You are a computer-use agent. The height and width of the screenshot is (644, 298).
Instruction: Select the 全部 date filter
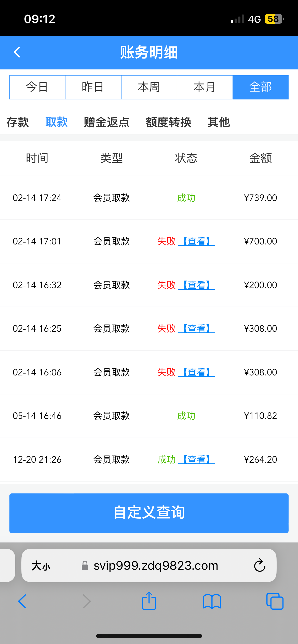[x=261, y=87]
